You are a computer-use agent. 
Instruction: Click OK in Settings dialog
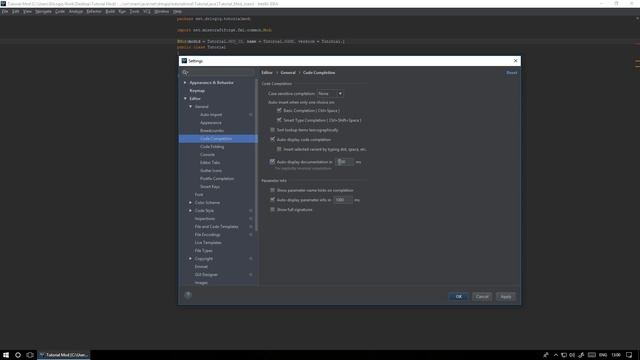(458, 297)
